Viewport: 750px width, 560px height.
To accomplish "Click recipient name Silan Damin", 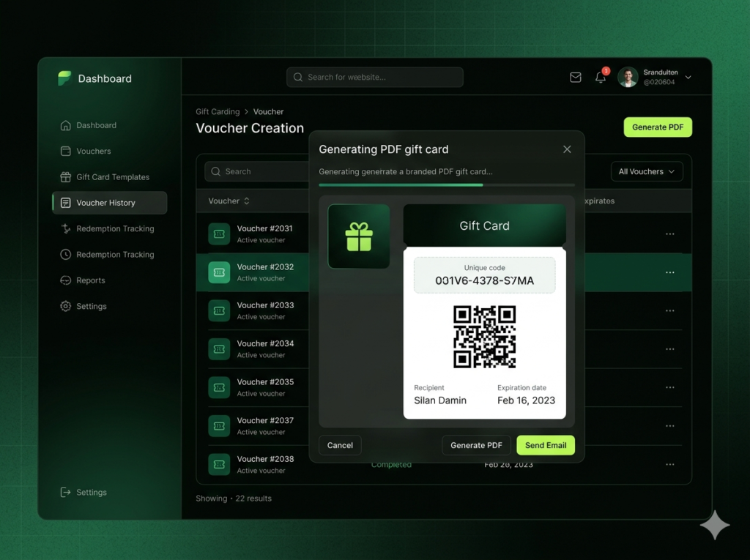I will (440, 400).
